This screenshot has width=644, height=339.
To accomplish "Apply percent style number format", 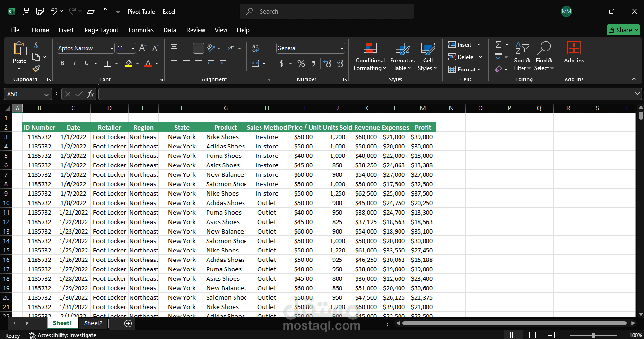I will coord(301,63).
